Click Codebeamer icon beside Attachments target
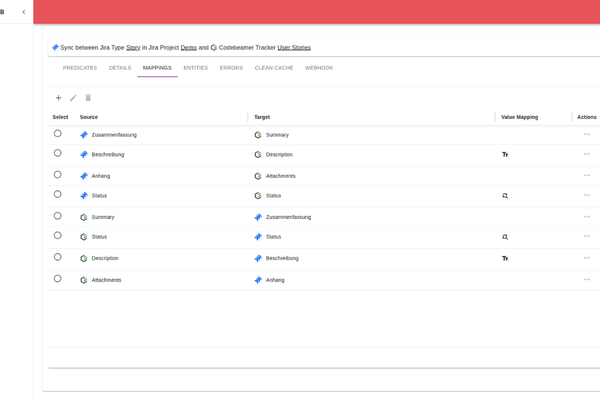This screenshot has width=600, height=400. coord(258,176)
